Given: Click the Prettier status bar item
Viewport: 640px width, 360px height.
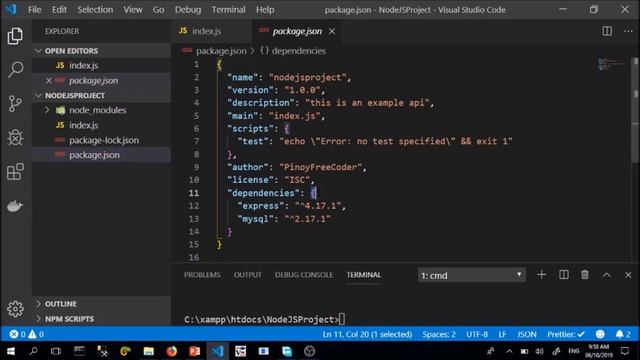Looking at the screenshot, I should tap(566, 334).
